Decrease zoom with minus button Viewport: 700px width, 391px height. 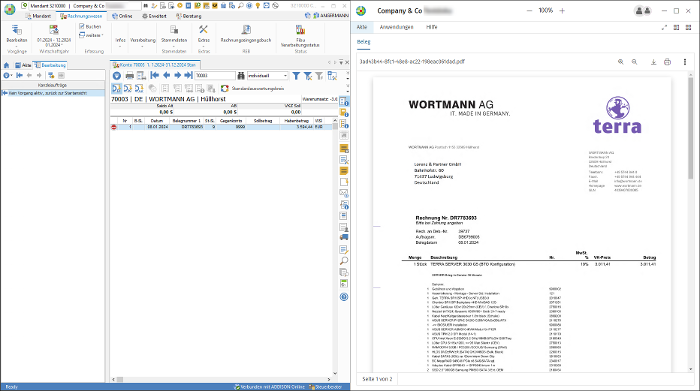pyautogui.click(x=529, y=11)
